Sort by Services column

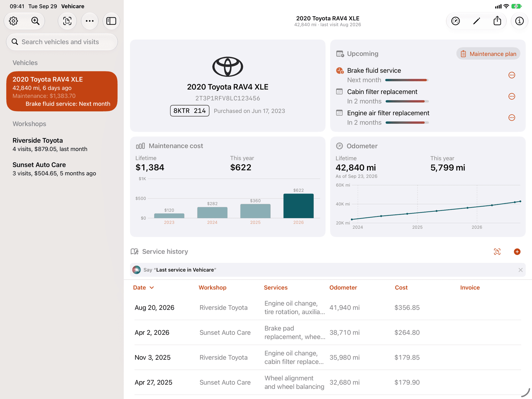[x=276, y=288]
